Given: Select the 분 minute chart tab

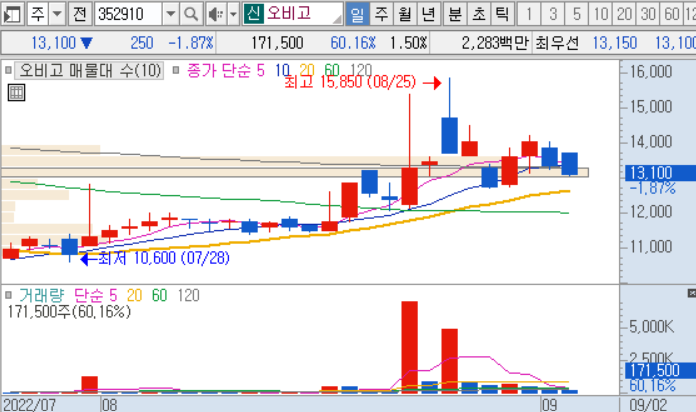Looking at the screenshot, I should 455,14.
